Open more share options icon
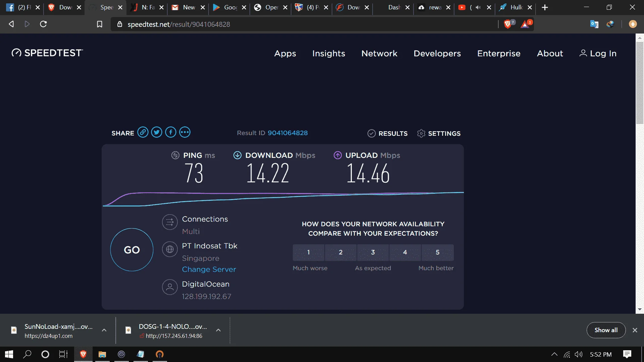The image size is (644, 362). click(x=185, y=132)
